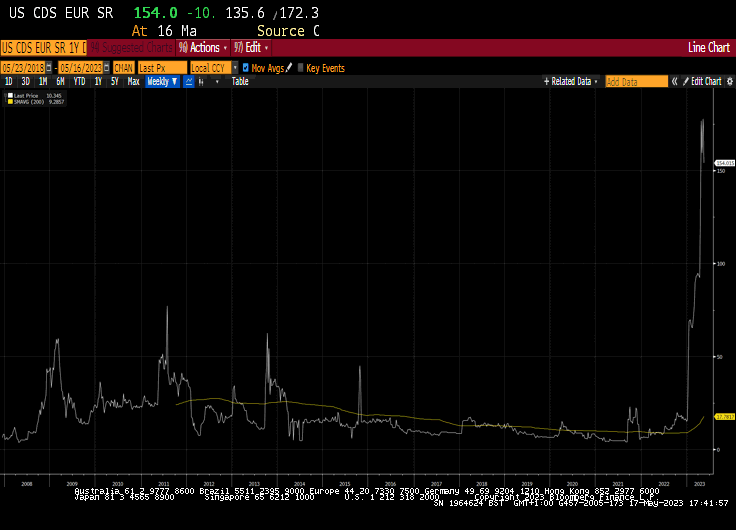This screenshot has width=736, height=530.
Task: Expand the chart type dropdown arrow
Action: (x=217, y=82)
